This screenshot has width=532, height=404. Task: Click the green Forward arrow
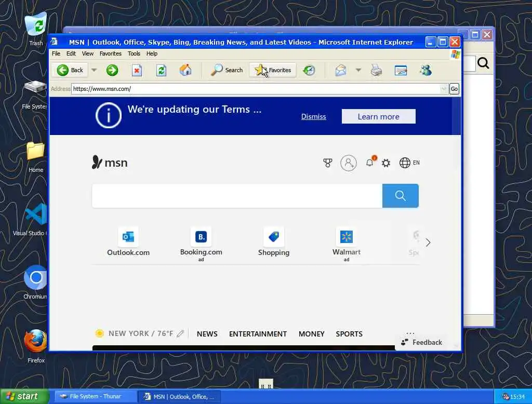[112, 70]
